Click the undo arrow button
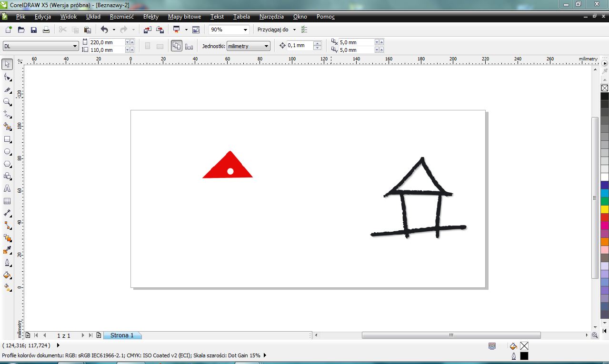The height and width of the screenshot is (364, 609). click(x=104, y=30)
